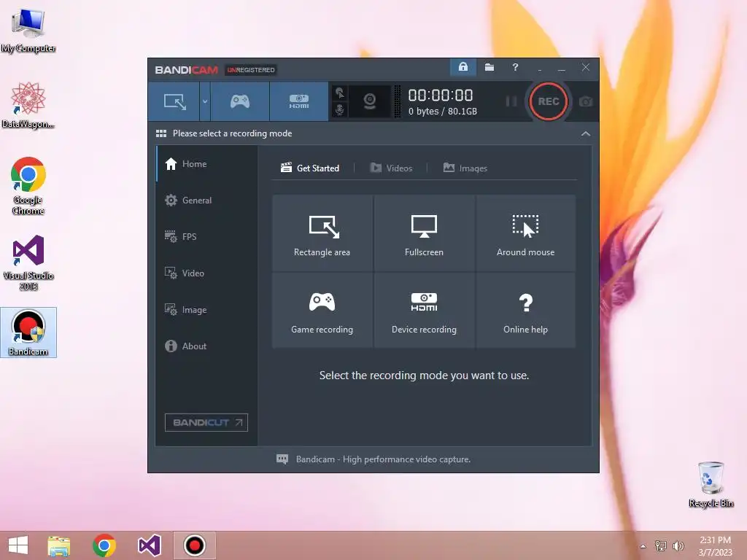The width and height of the screenshot is (747, 560).
Task: Open the About section
Action: pyautogui.click(x=206, y=346)
